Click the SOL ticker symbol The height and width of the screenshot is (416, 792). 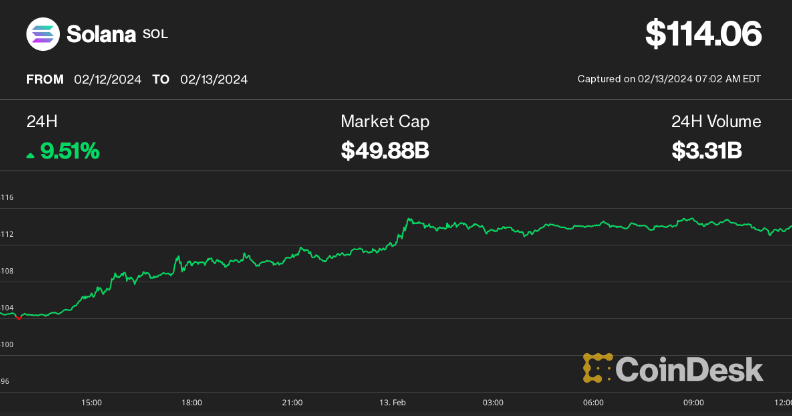tap(155, 34)
